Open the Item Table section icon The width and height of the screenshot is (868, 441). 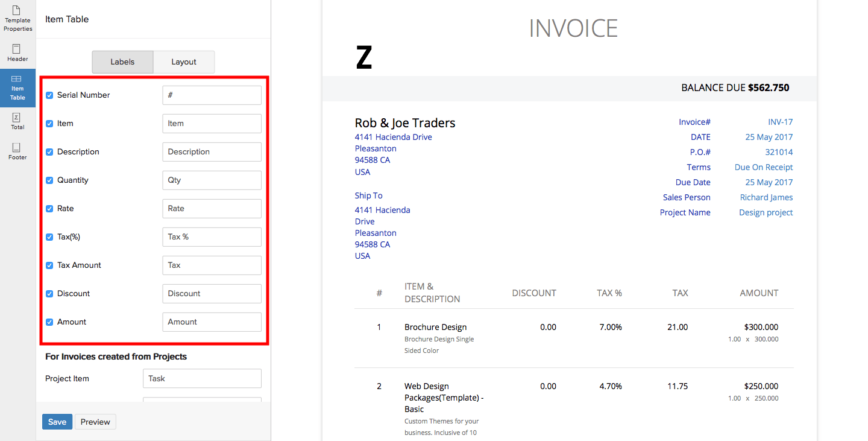(x=17, y=87)
